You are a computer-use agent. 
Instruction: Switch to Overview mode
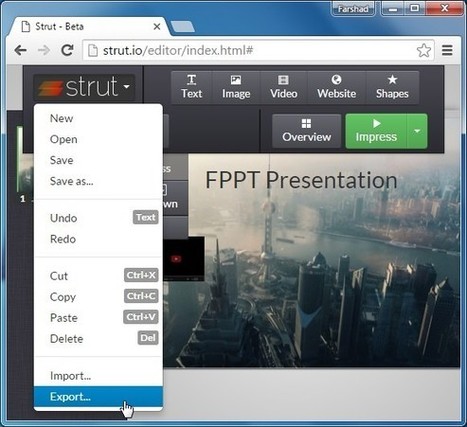click(x=306, y=131)
